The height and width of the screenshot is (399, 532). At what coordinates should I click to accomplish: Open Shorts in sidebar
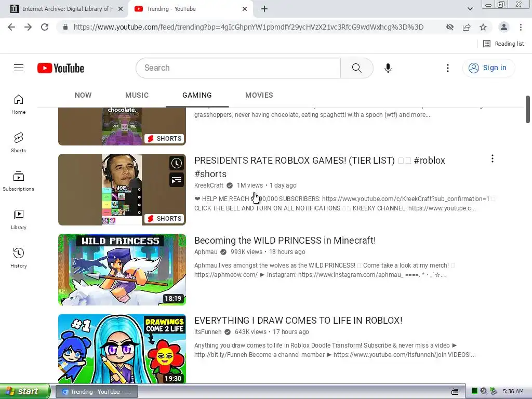[19, 142]
